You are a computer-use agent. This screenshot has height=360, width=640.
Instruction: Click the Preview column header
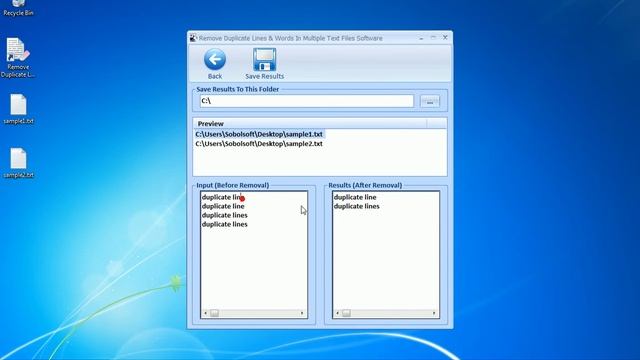click(x=310, y=123)
